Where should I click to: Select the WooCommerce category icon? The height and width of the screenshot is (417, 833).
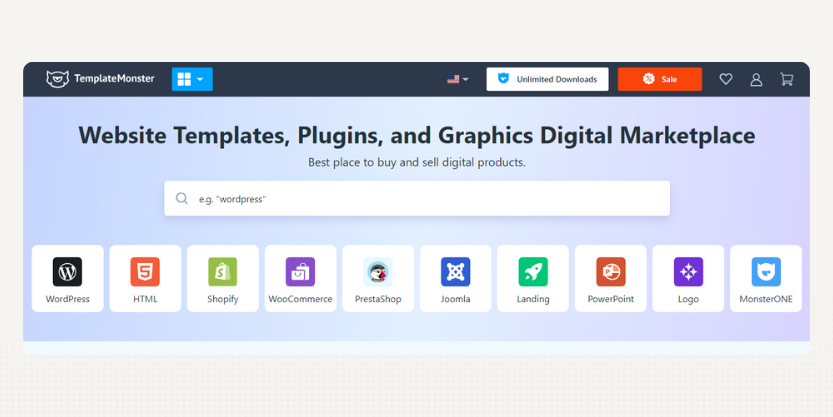(300, 271)
